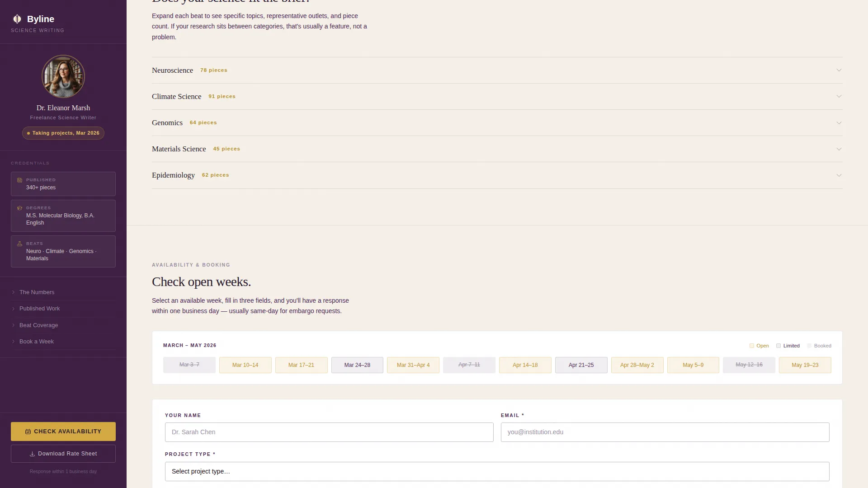The image size is (868, 488).
Task: Click Dr. Eleanor Marsh profile photo
Action: coord(63,76)
